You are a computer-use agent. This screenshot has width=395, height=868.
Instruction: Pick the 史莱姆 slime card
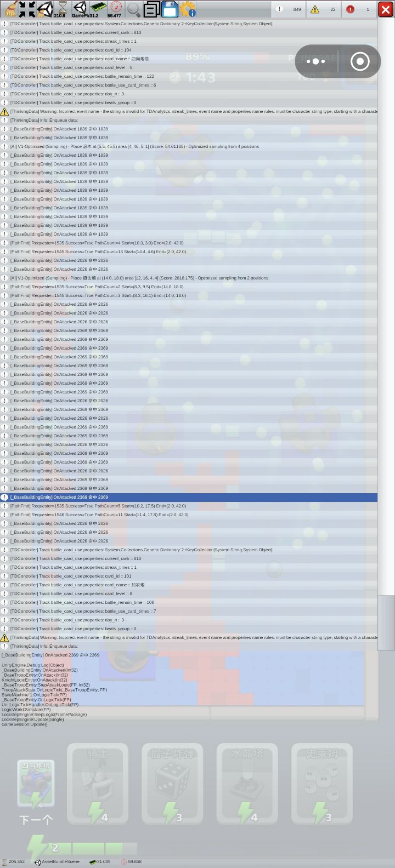tap(321, 784)
